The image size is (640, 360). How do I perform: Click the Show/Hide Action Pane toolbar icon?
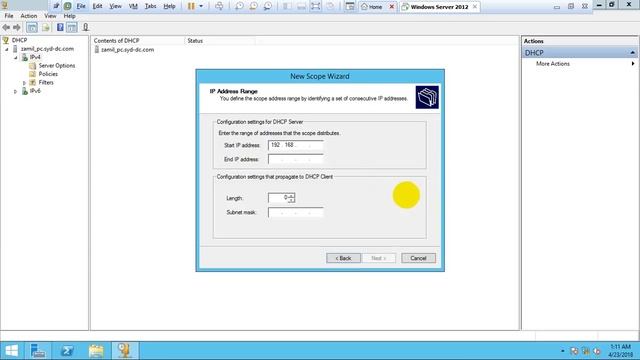72,27
